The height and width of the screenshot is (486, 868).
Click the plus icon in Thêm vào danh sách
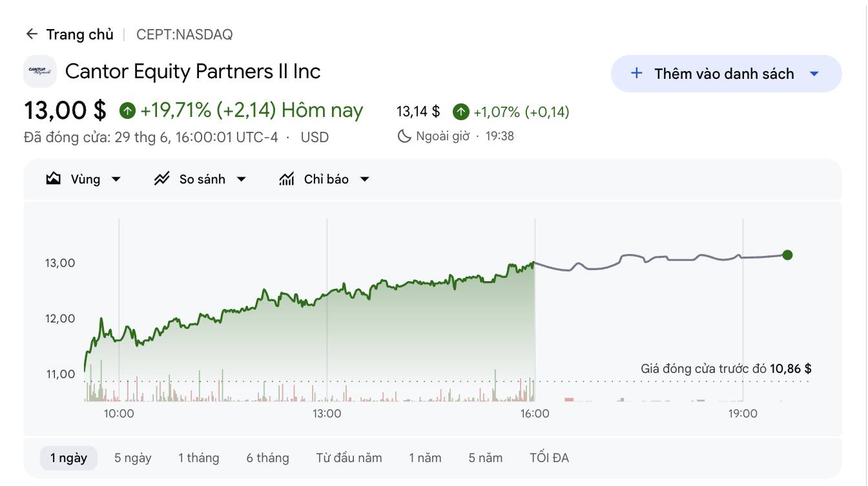click(x=636, y=73)
